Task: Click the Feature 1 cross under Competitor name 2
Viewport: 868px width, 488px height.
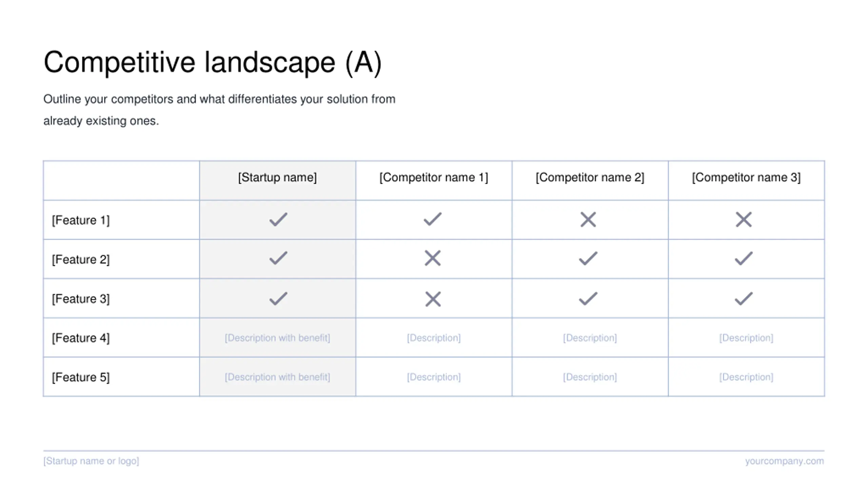Action: [588, 219]
